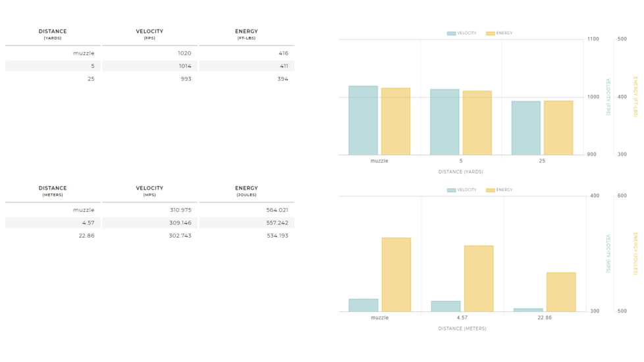Click the Energy (FT-LBS) column header
Screen dimensions: 644x362
tap(246, 34)
